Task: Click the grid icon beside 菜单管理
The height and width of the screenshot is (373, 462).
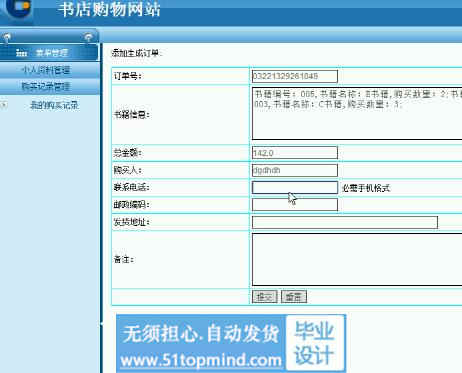Action: point(22,53)
